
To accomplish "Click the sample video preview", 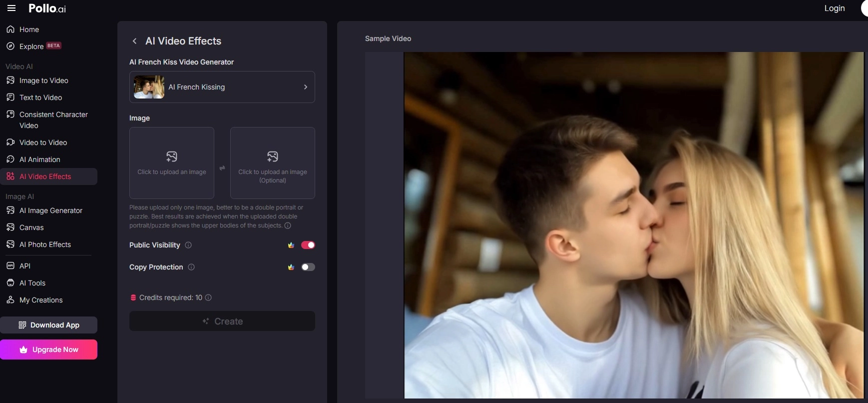I will (x=634, y=225).
